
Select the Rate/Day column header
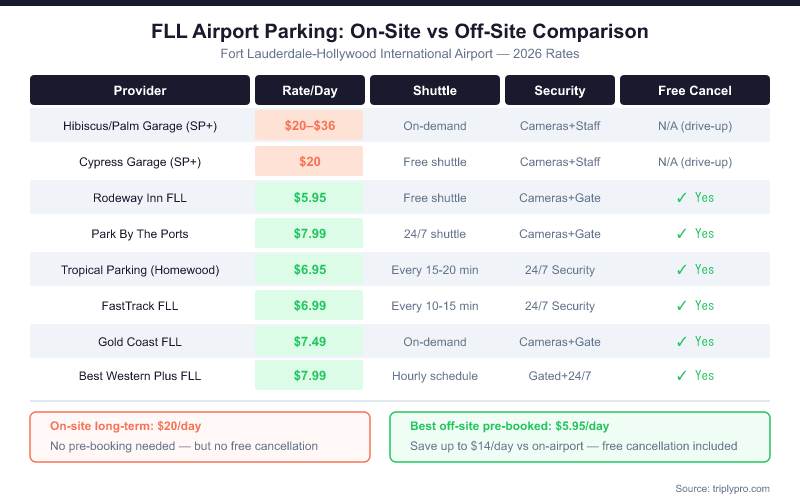[x=309, y=90]
